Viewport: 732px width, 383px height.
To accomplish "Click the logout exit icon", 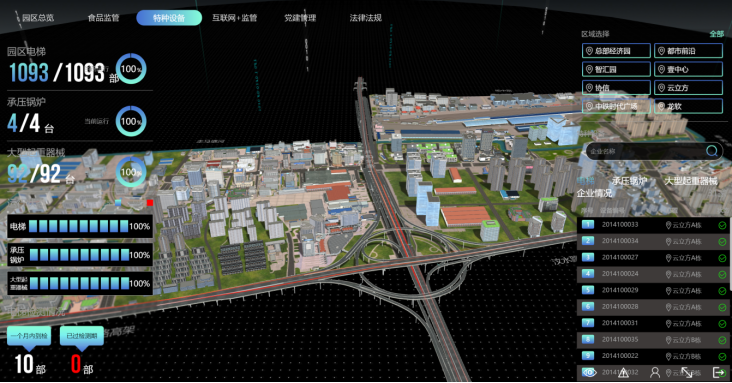I will click(x=719, y=372).
